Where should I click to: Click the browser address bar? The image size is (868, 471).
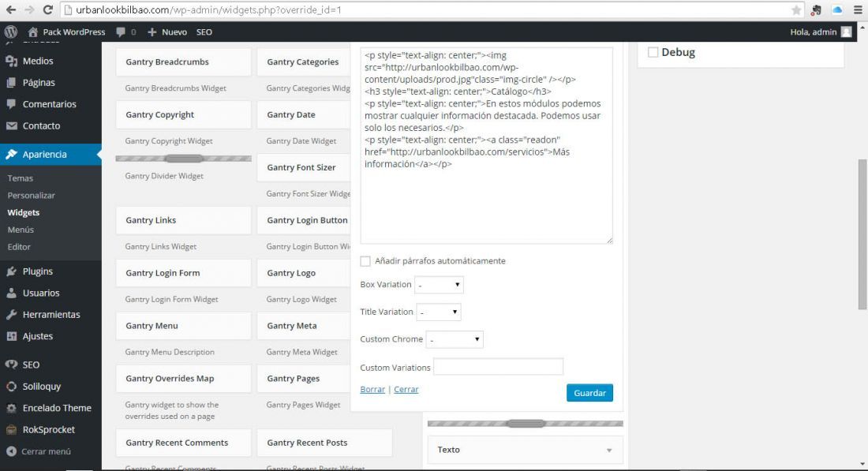click(x=432, y=10)
